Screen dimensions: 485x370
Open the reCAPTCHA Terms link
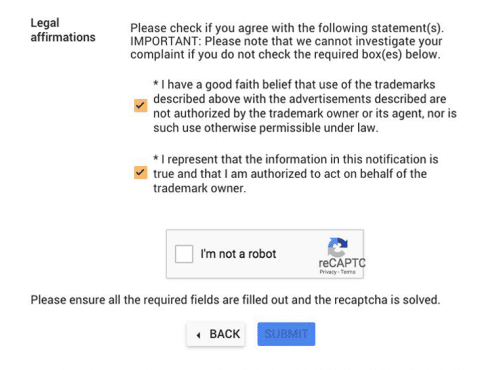348,272
